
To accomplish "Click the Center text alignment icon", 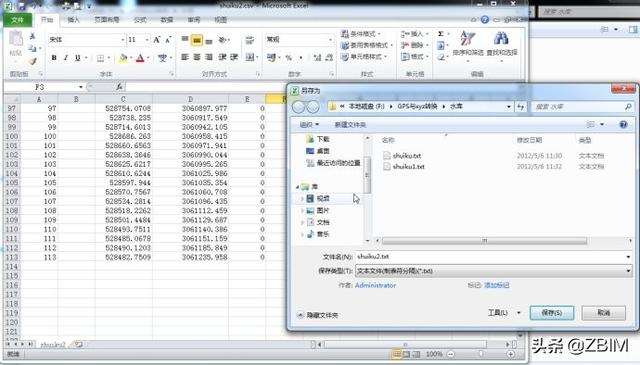I will point(197,57).
